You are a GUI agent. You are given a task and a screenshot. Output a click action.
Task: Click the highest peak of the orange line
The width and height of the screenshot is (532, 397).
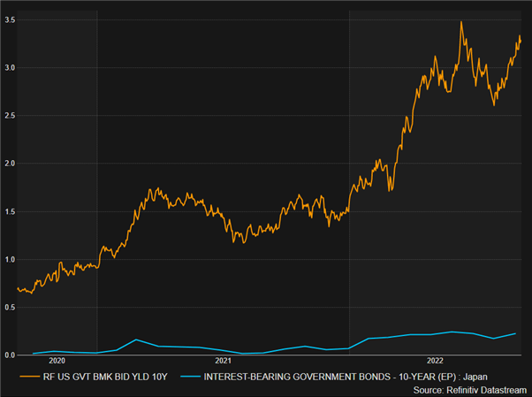461,22
